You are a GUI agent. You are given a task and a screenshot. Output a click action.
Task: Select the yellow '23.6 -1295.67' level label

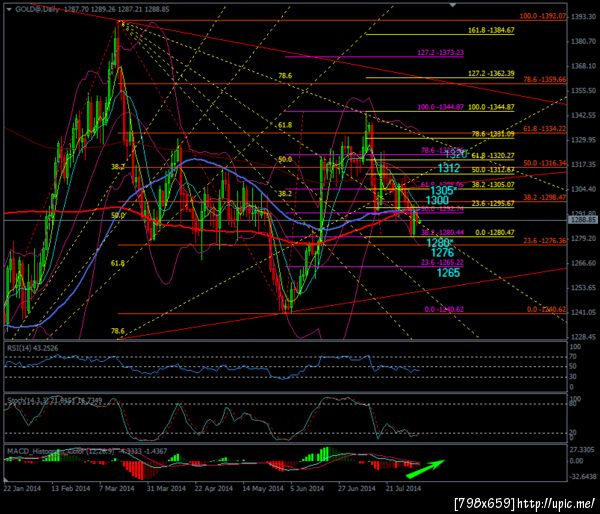pos(493,203)
